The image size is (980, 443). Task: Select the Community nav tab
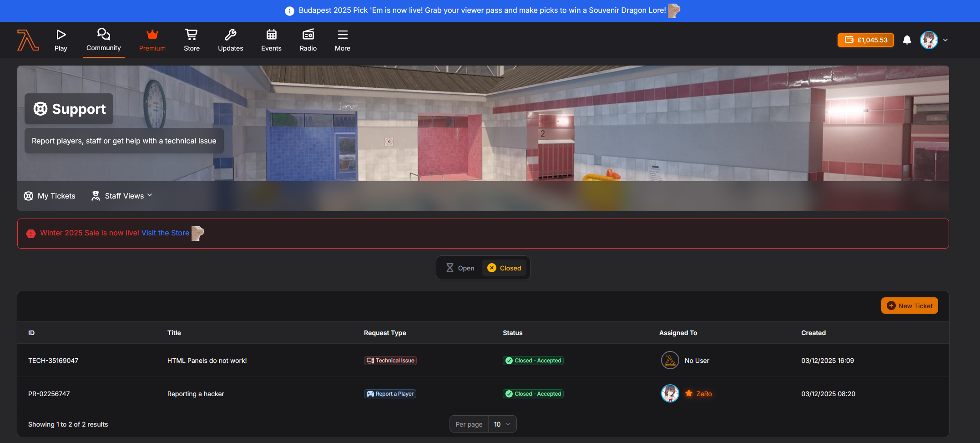(103, 40)
